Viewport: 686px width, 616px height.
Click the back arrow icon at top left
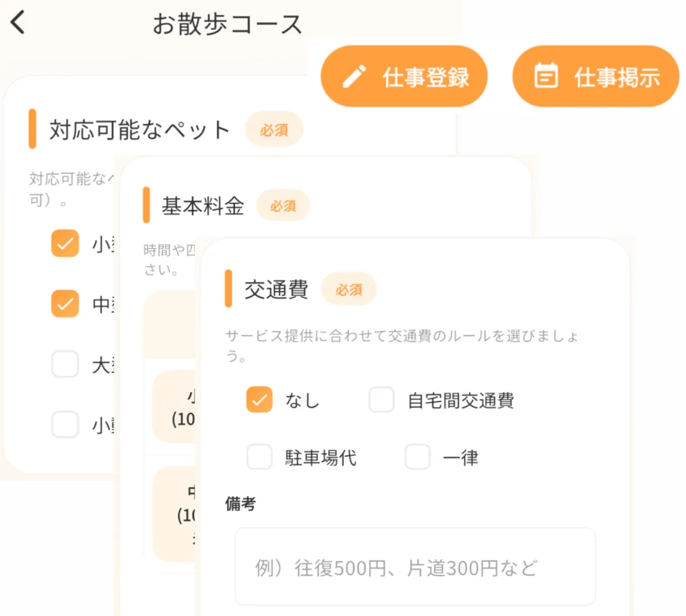(18, 22)
